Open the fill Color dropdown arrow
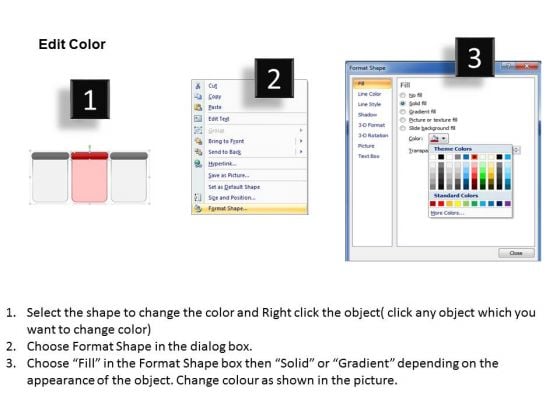This screenshot has height=420, width=560. pos(444,138)
